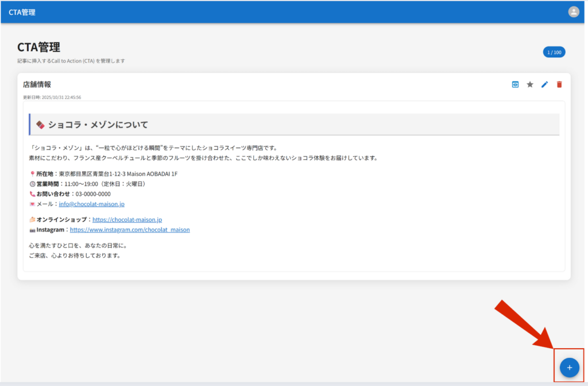Delete the 店舗情報 CTA using trash icon
588x386 pixels.
[x=559, y=84]
